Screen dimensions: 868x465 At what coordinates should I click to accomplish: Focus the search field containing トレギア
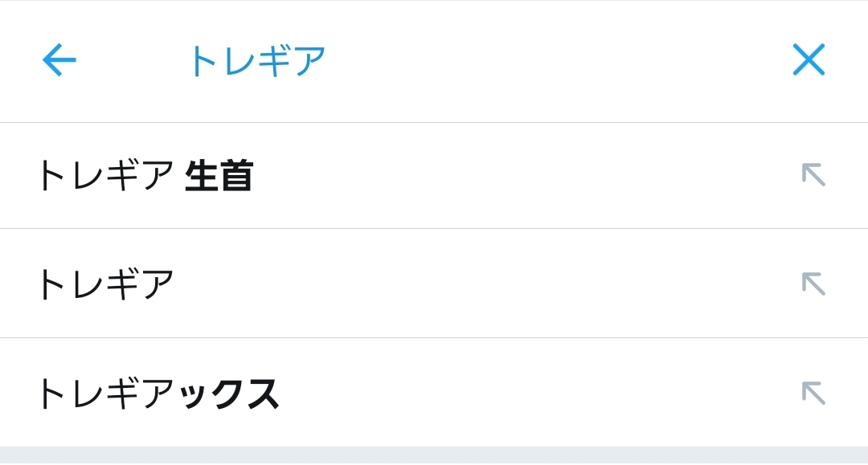(256, 61)
